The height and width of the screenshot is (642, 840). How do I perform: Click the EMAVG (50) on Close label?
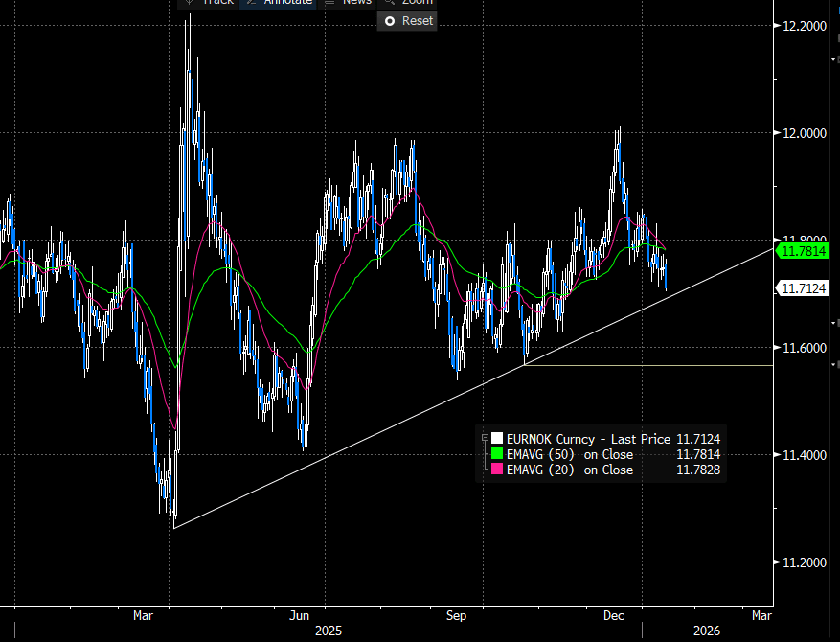pos(569,454)
